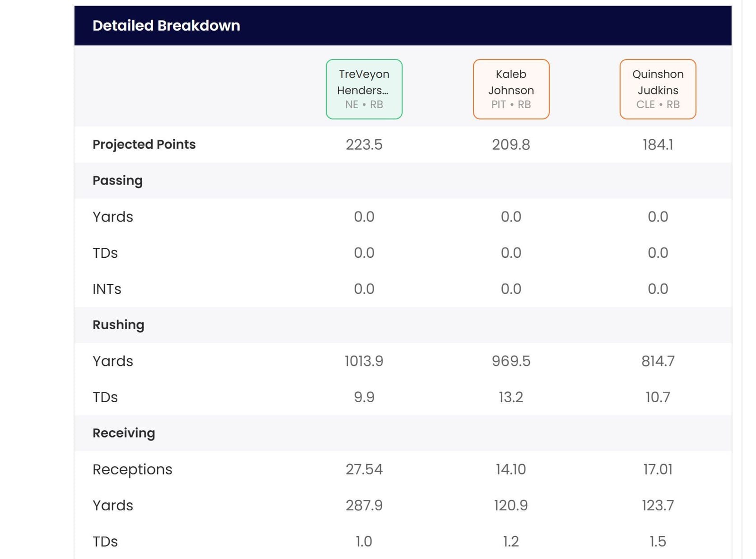Click Henderson's 223.5 projected points value

click(x=364, y=144)
